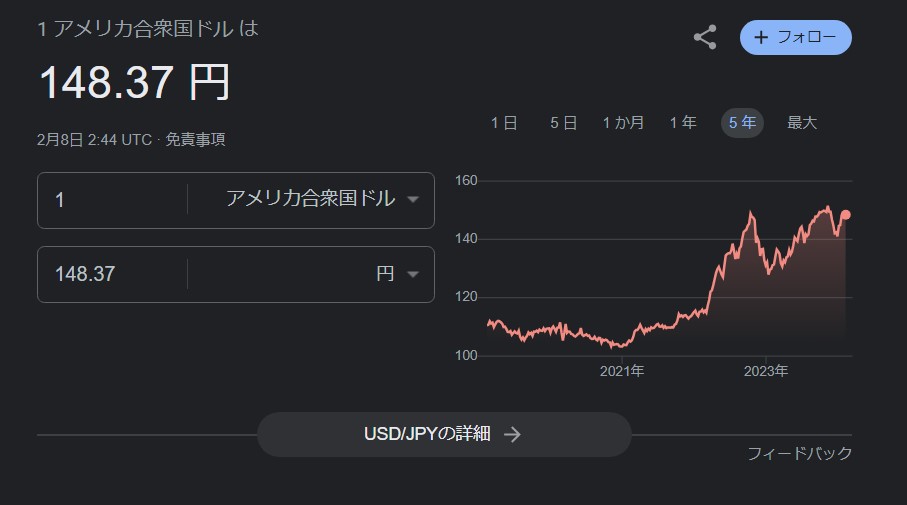Expand source currency list via arrow
Image resolution: width=907 pixels, height=505 pixels.
[412, 200]
